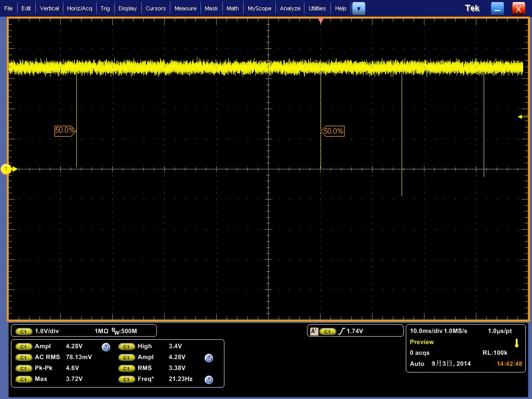The width and height of the screenshot is (532, 399).
Task: Open the menu bar dropdown arrow button
Action: click(x=358, y=8)
